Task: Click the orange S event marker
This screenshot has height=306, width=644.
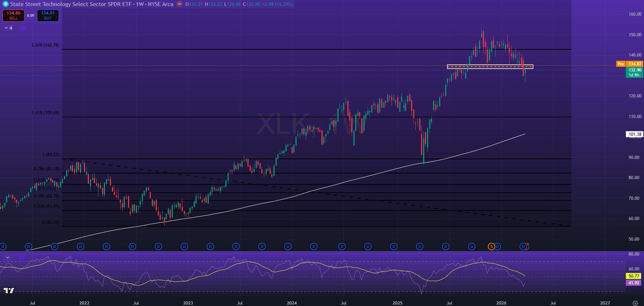Action: [x=491, y=246]
